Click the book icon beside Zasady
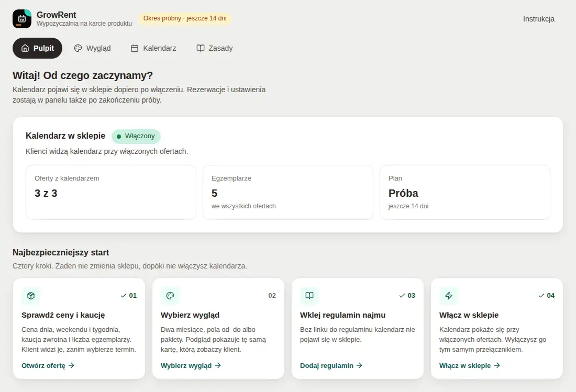 [200, 48]
